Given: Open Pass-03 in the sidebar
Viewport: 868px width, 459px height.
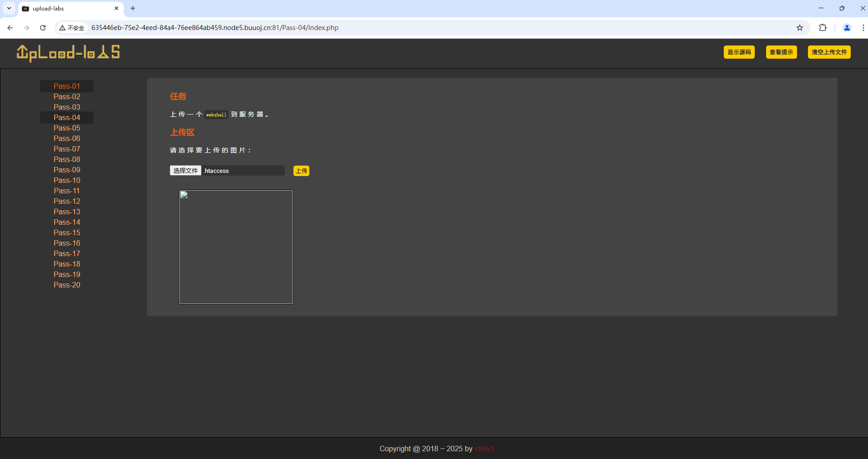Looking at the screenshot, I should (67, 107).
